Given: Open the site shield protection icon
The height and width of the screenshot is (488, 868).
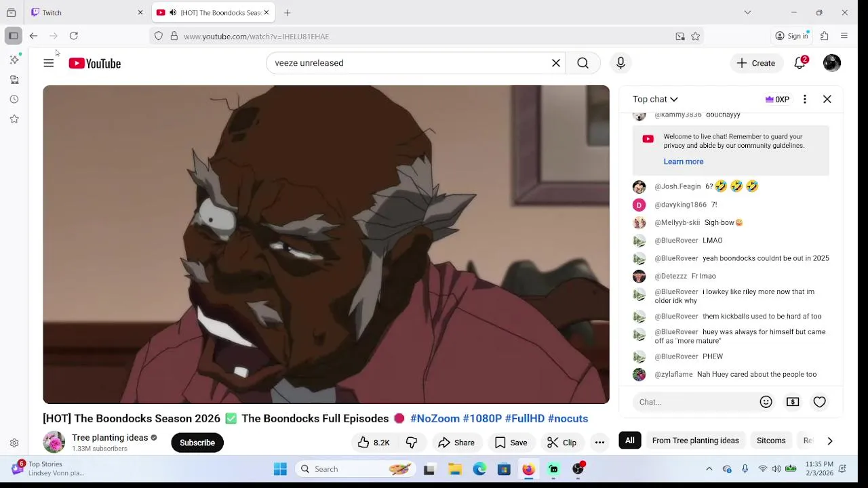Looking at the screenshot, I should pyautogui.click(x=159, y=37).
